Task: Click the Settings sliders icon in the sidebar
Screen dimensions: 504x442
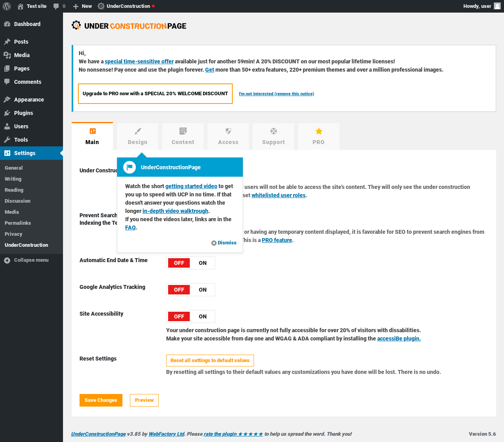Action: 7,153
